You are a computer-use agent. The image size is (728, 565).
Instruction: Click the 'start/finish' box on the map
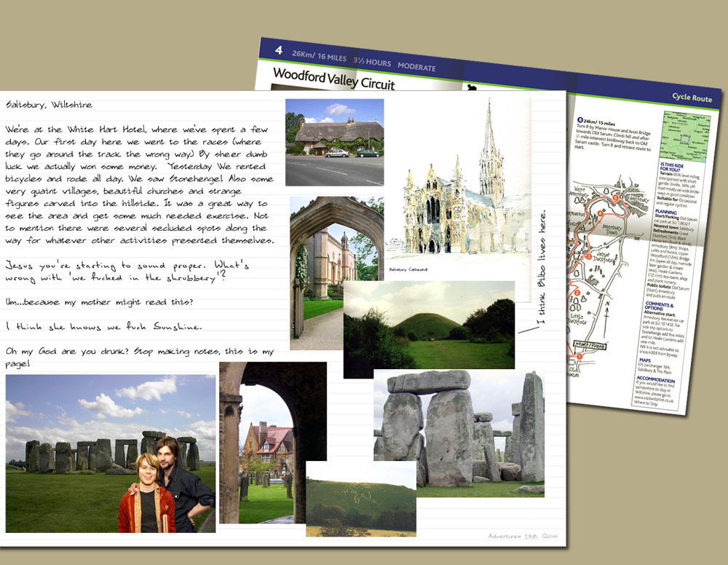590,345
